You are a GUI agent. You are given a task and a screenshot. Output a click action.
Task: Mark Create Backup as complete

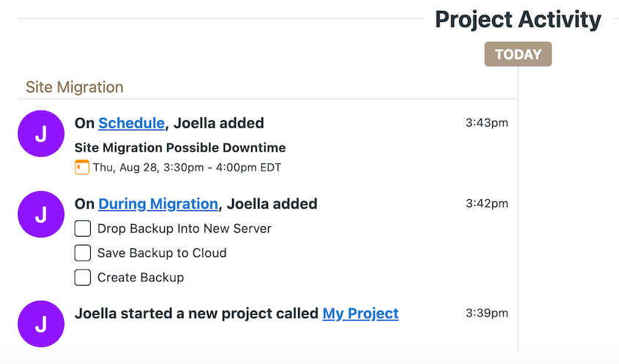point(83,278)
